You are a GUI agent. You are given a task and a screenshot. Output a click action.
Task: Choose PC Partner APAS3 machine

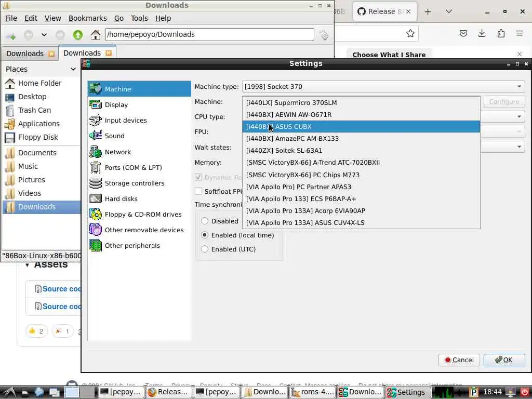pos(361,187)
